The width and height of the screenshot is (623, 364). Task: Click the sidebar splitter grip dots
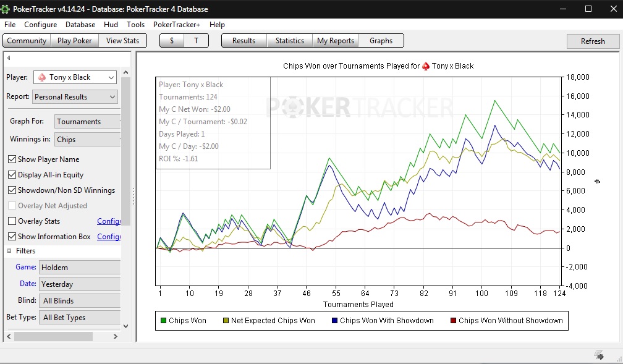click(x=133, y=197)
